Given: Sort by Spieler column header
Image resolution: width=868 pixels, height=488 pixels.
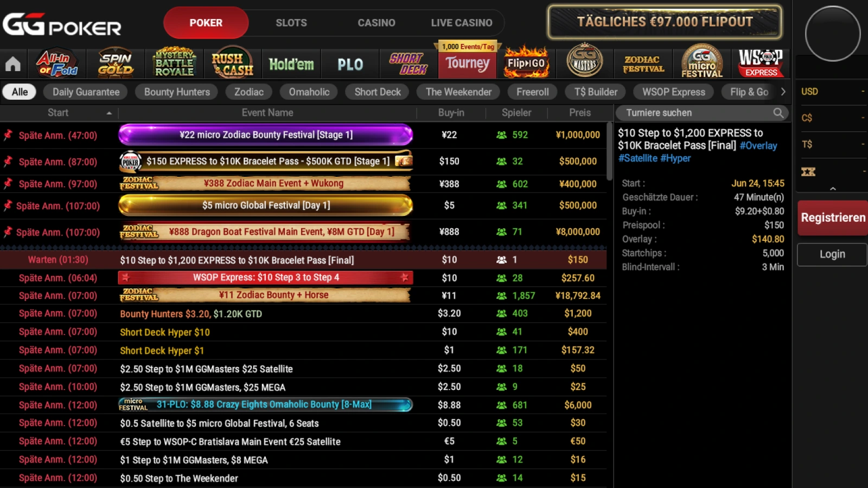Looking at the screenshot, I should click(516, 113).
